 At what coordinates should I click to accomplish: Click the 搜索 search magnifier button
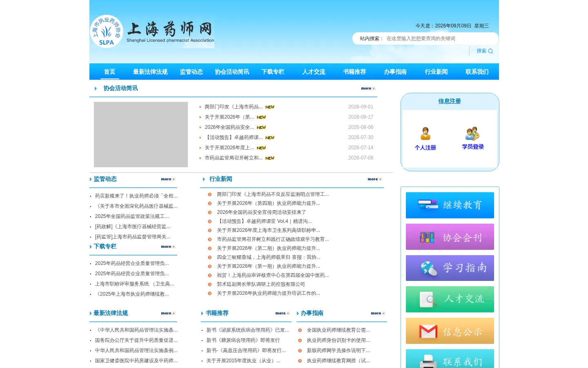tap(485, 51)
